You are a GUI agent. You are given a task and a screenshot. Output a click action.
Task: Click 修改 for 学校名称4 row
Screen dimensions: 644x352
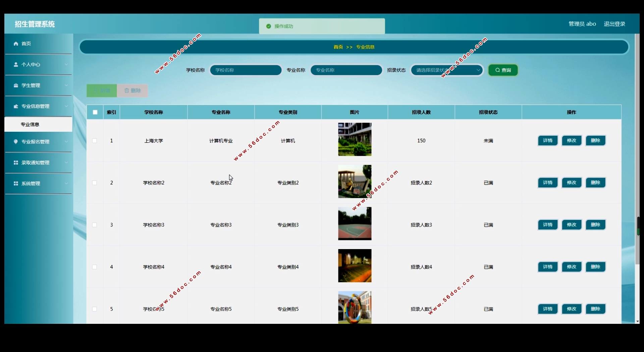pyautogui.click(x=572, y=267)
